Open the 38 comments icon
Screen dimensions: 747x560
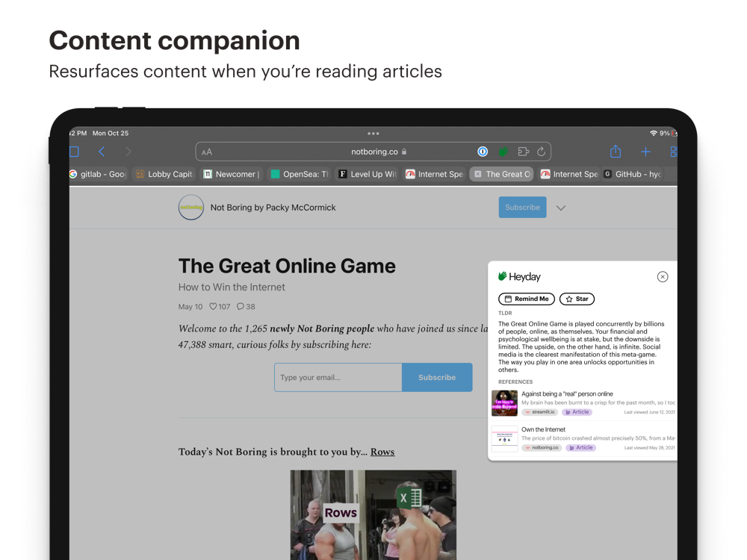pyautogui.click(x=240, y=306)
